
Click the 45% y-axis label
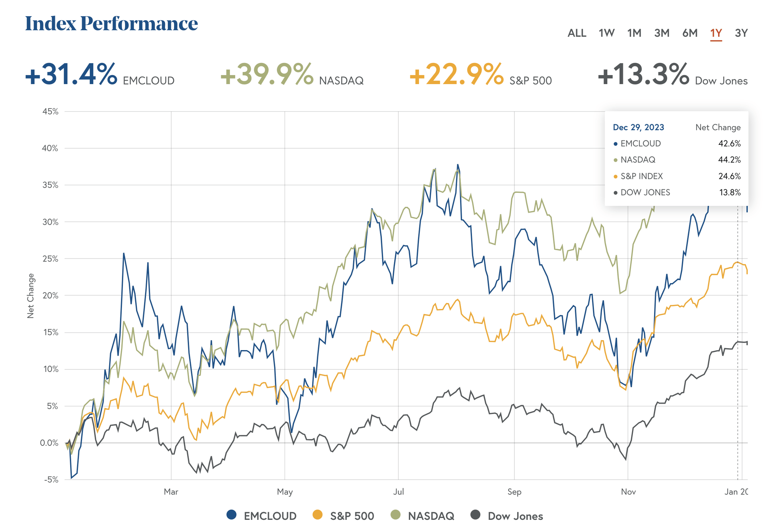click(50, 111)
